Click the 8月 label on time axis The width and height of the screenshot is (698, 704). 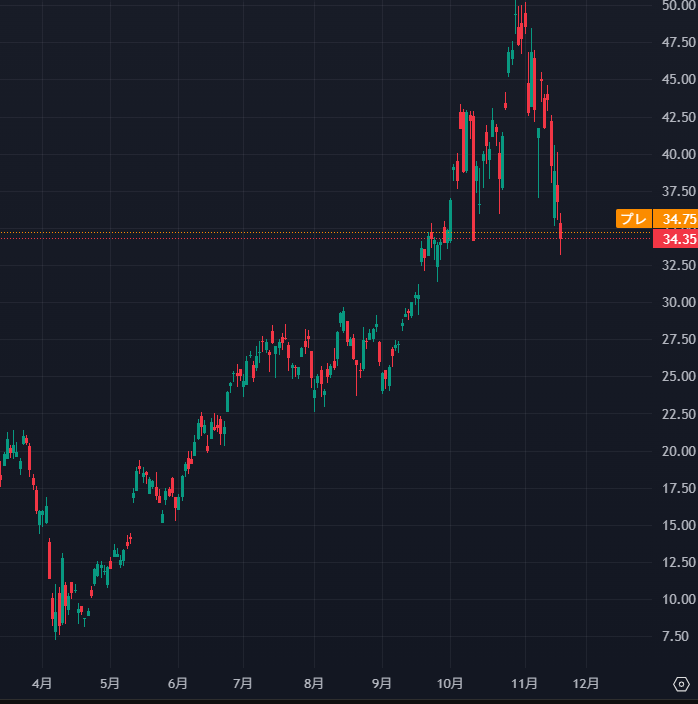point(314,684)
